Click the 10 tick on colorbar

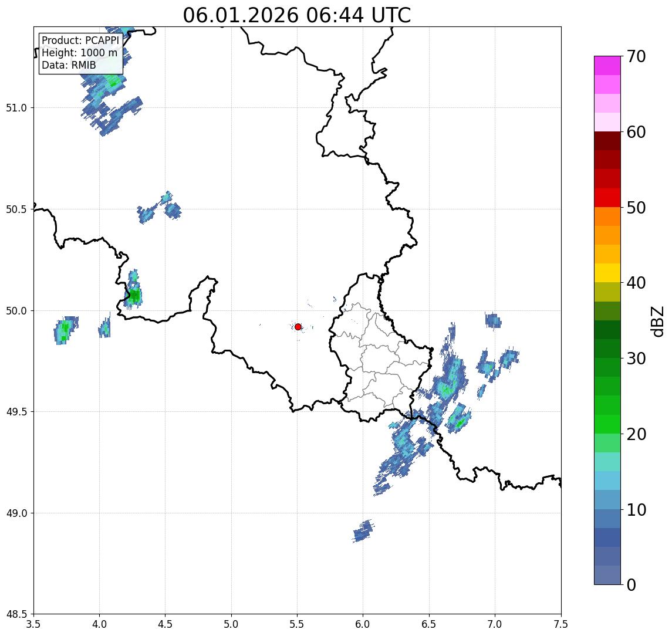coord(636,510)
